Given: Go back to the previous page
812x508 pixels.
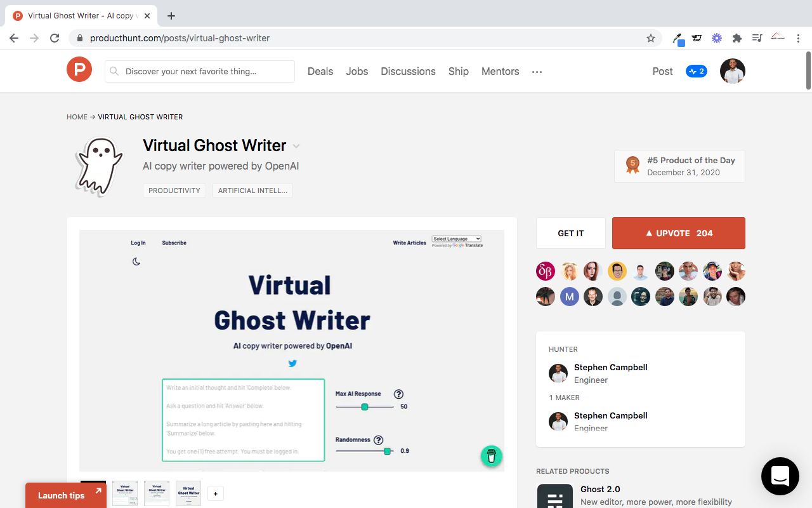Looking at the screenshot, I should pyautogui.click(x=14, y=38).
